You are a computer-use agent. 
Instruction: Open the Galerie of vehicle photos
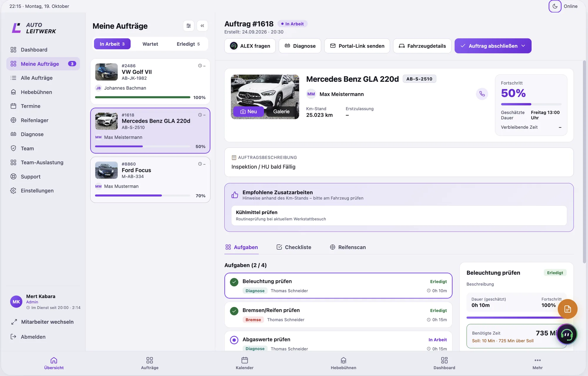click(x=281, y=112)
